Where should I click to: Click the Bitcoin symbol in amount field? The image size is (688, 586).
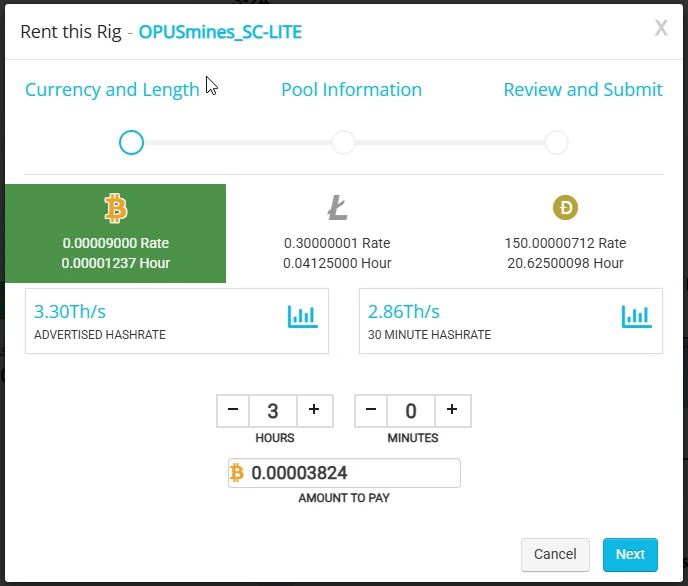[x=237, y=473]
